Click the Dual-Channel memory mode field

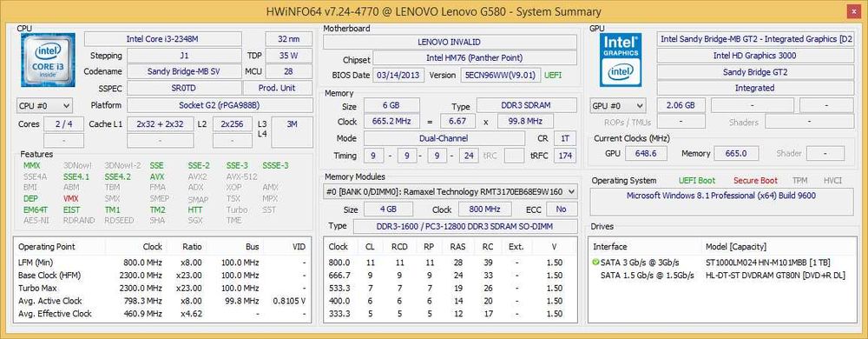click(x=444, y=138)
